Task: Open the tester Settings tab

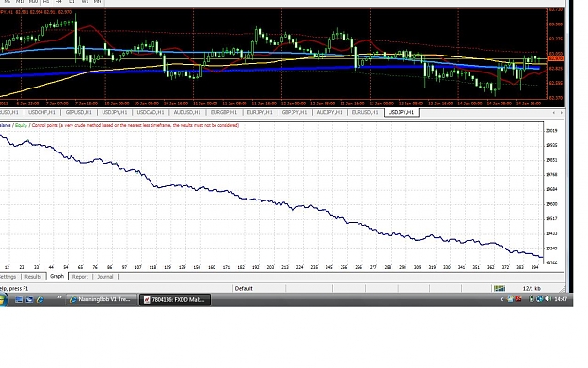Action: click(8, 277)
